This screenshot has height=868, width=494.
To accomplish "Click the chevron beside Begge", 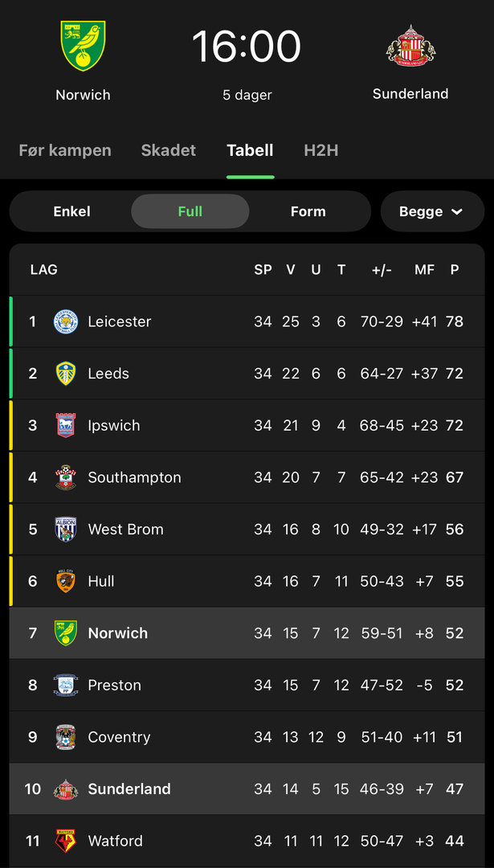I will (x=457, y=212).
